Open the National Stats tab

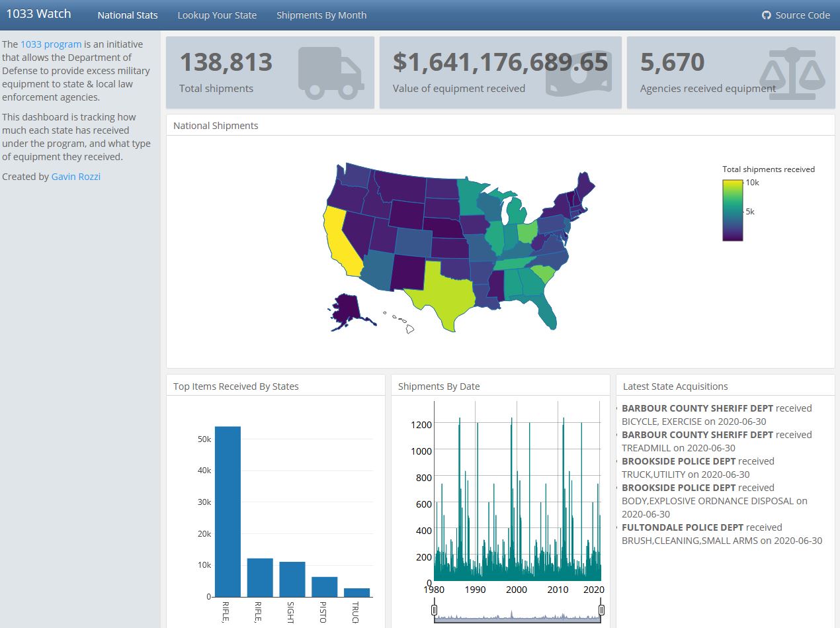click(x=128, y=15)
